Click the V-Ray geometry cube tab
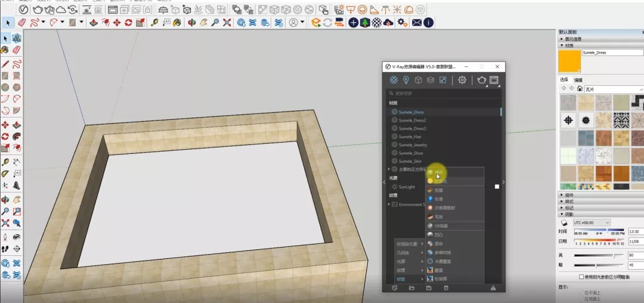Viewport: 644px width, 303px height. click(418, 80)
